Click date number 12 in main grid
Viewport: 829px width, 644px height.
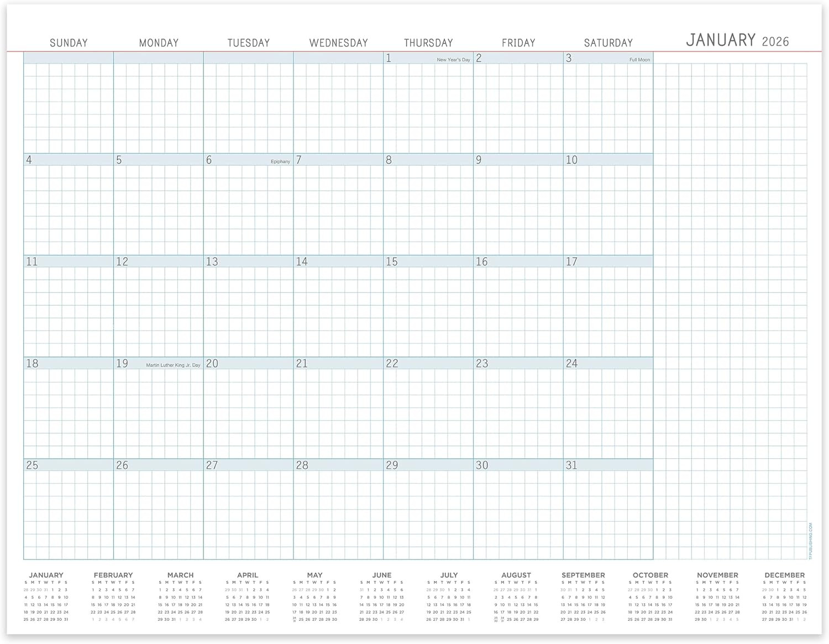[122, 261]
